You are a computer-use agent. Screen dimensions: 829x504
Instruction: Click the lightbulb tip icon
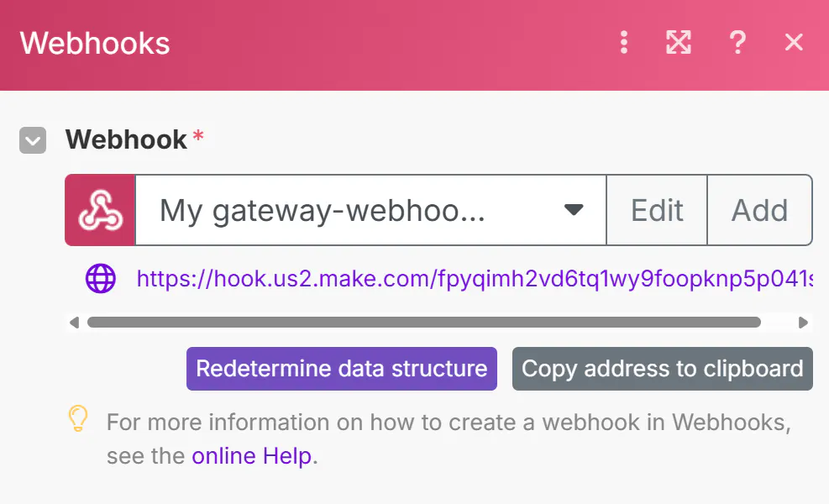[78, 418]
